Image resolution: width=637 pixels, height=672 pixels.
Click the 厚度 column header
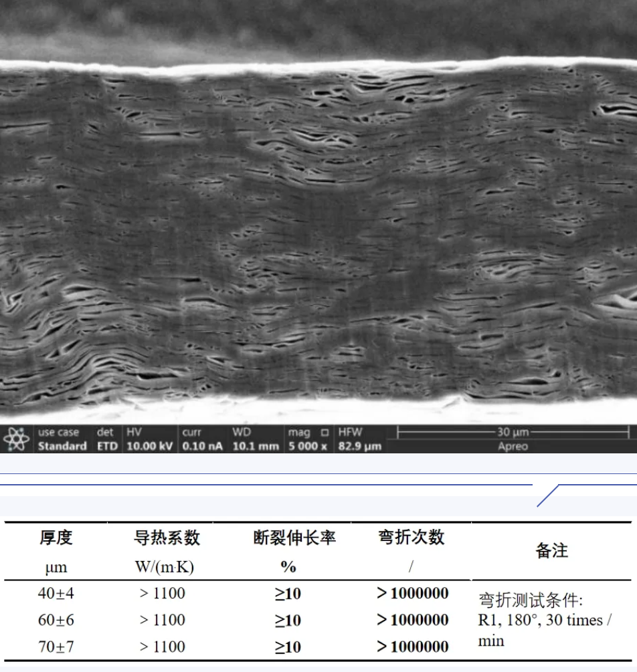pyautogui.click(x=56, y=538)
